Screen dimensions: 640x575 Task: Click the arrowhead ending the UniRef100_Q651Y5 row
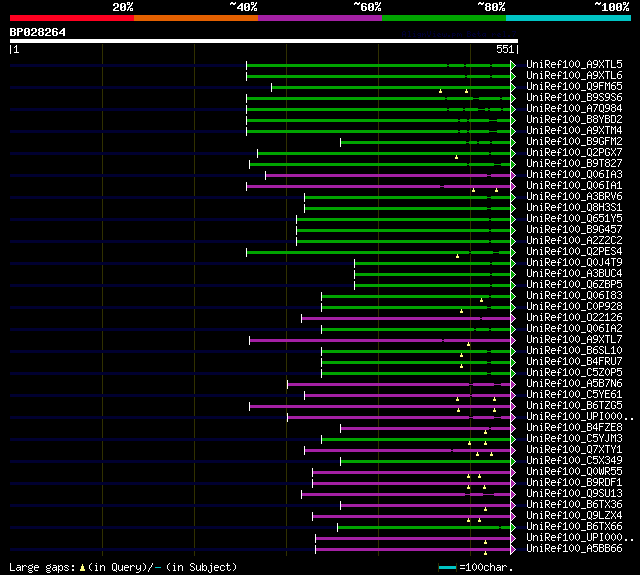pyautogui.click(x=513, y=220)
